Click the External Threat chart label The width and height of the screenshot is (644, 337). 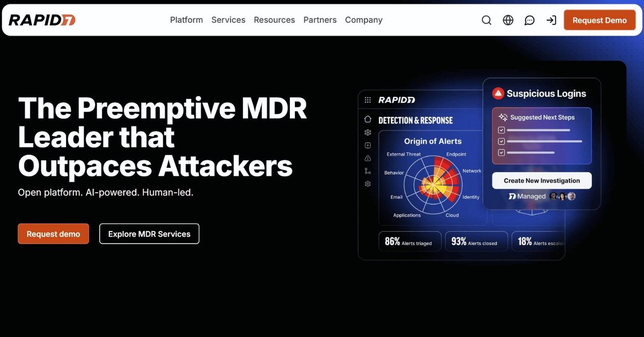click(404, 154)
